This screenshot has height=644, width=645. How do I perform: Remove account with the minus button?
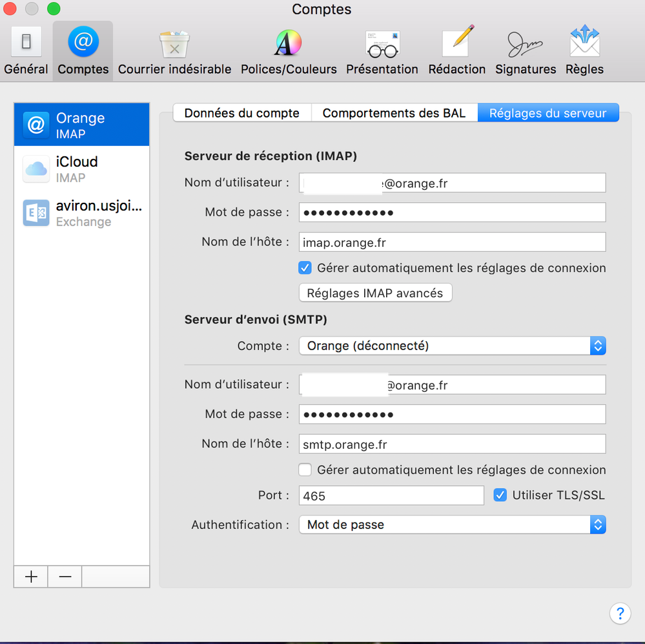pos(65,577)
